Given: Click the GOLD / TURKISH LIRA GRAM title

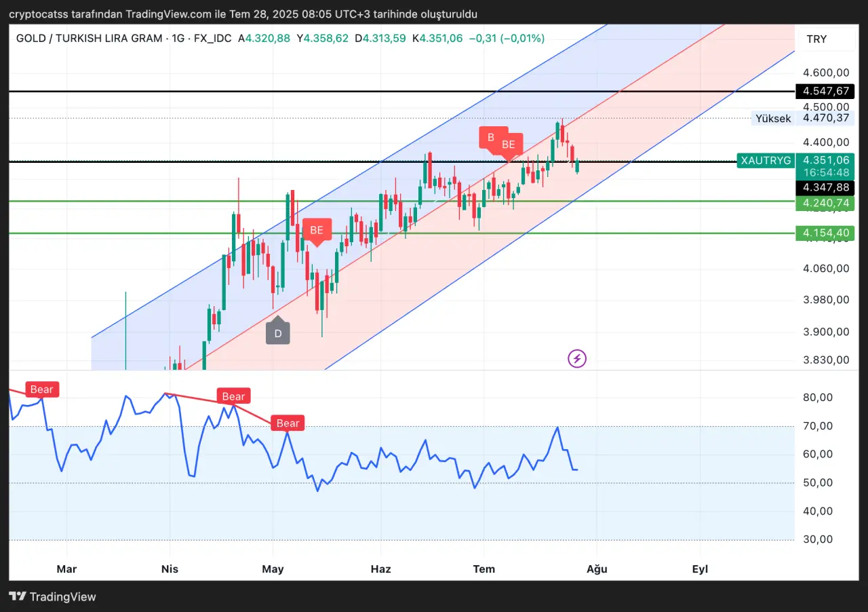Looking at the screenshot, I should (89, 39).
